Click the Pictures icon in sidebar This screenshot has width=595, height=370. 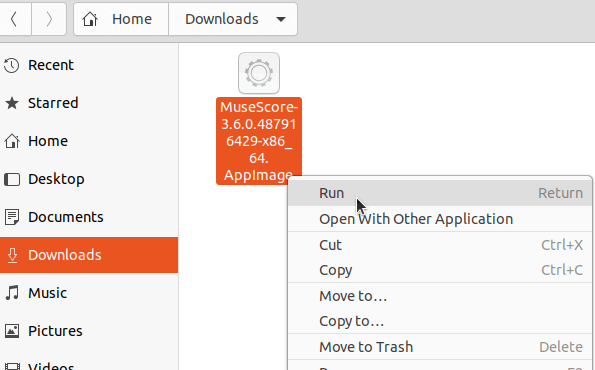point(12,331)
